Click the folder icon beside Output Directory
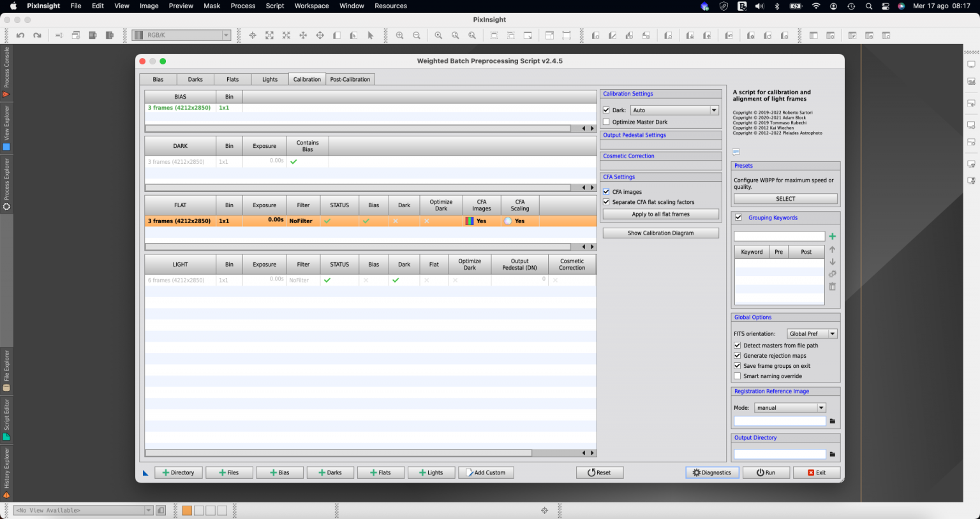This screenshot has height=519, width=980. click(833, 454)
